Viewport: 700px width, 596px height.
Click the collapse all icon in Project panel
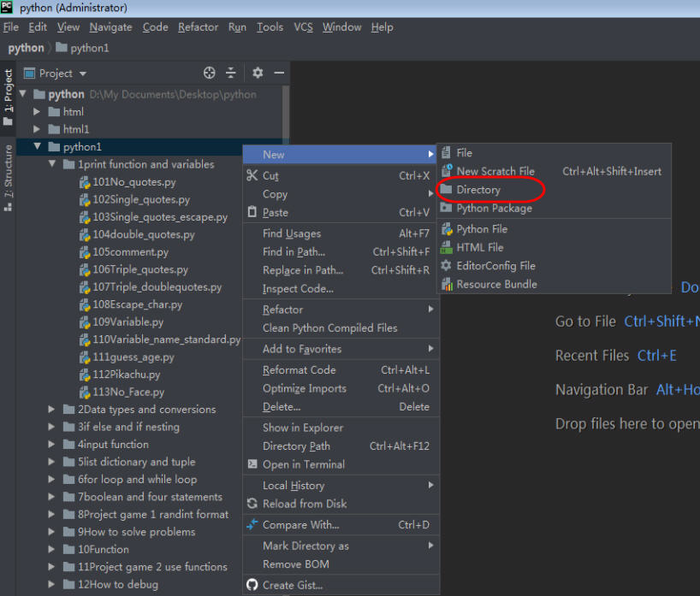click(x=231, y=73)
